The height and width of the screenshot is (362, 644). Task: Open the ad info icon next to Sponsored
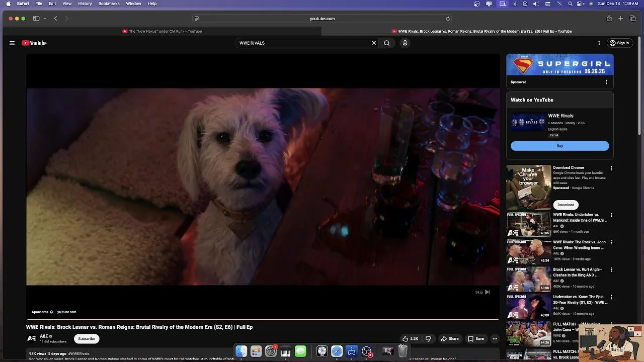pos(51,312)
